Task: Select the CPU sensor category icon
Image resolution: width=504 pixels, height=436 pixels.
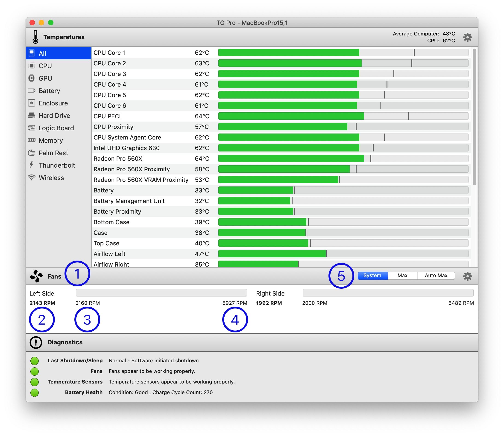Action: coord(32,66)
